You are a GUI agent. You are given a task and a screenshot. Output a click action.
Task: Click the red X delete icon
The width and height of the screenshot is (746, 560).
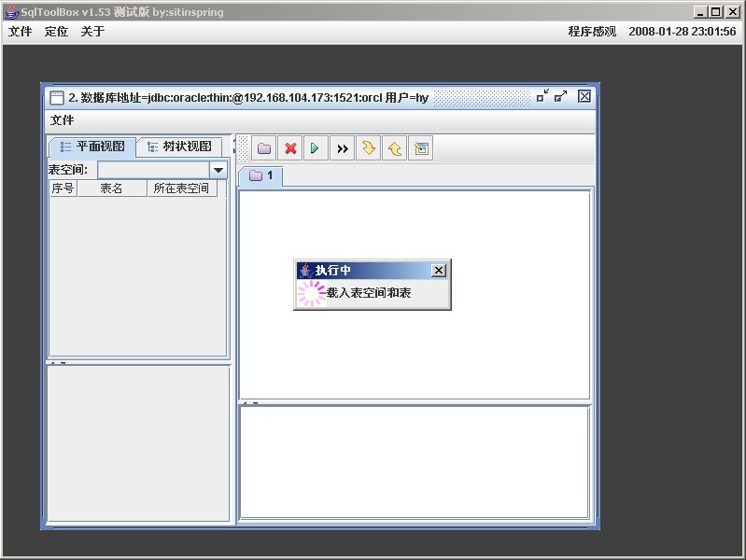click(290, 148)
